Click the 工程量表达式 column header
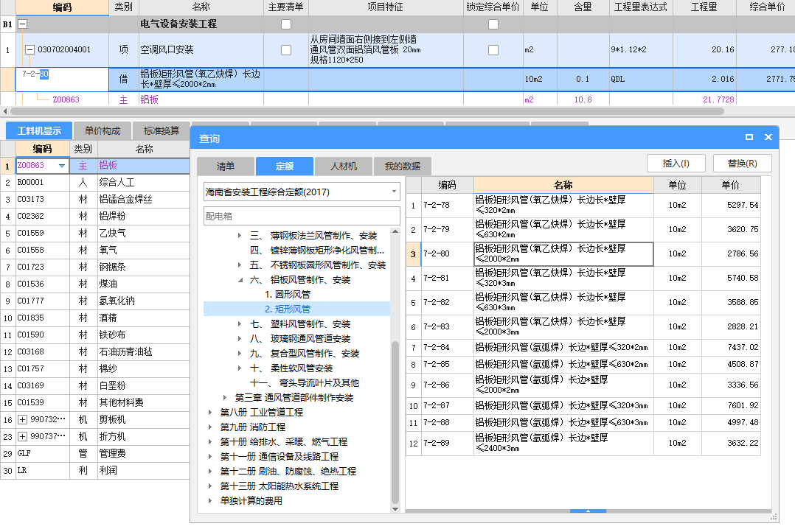 (640, 7)
